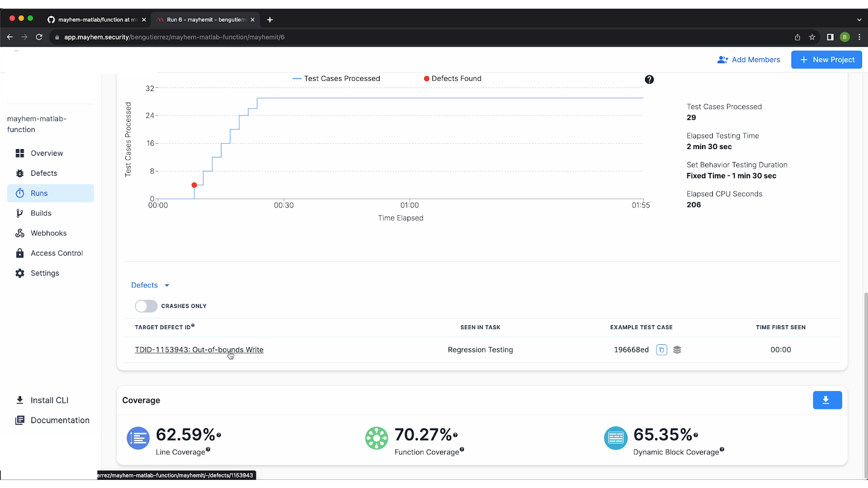Open Install CLI link
The height and width of the screenshot is (488, 868).
click(x=49, y=400)
